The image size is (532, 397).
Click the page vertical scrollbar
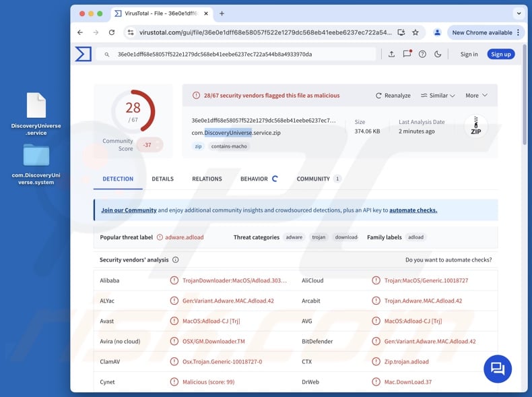(x=525, y=95)
